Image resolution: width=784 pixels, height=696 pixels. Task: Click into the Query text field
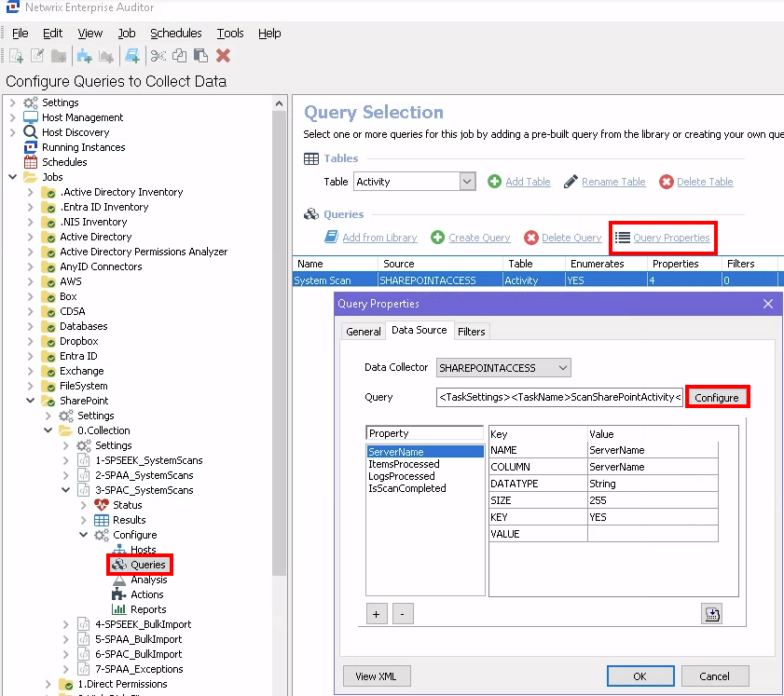[x=559, y=398]
